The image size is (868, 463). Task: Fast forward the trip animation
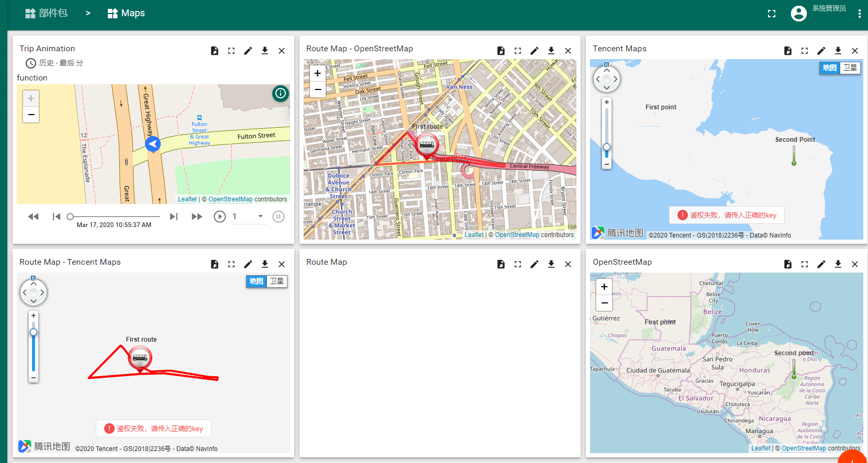[x=197, y=217]
